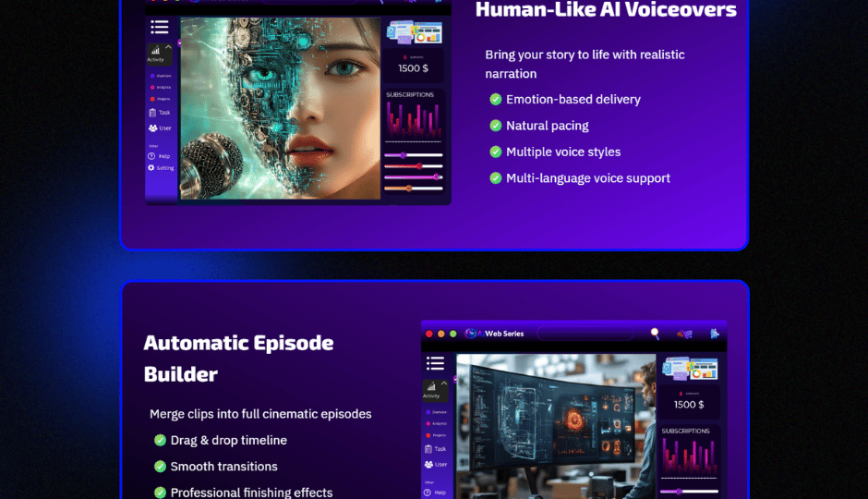Screen dimensions: 868x499
Task: Click the red slider in the face-image dashboard
Action: tap(414, 166)
